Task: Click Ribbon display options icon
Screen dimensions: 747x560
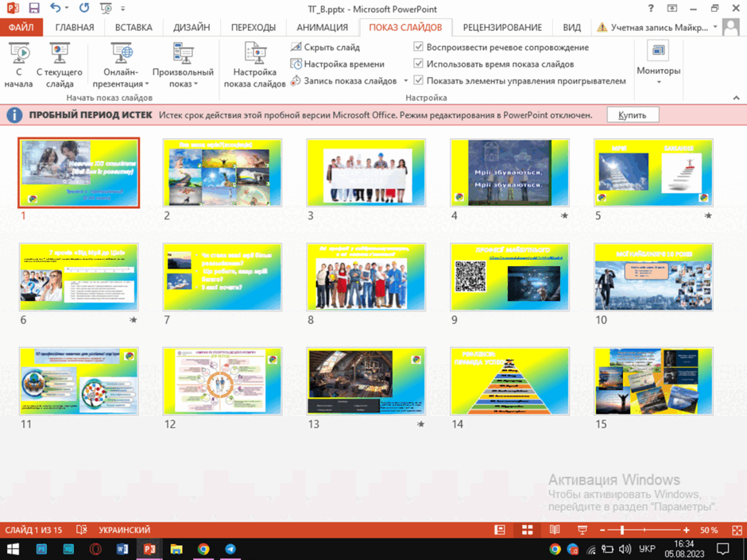Action: point(672,8)
